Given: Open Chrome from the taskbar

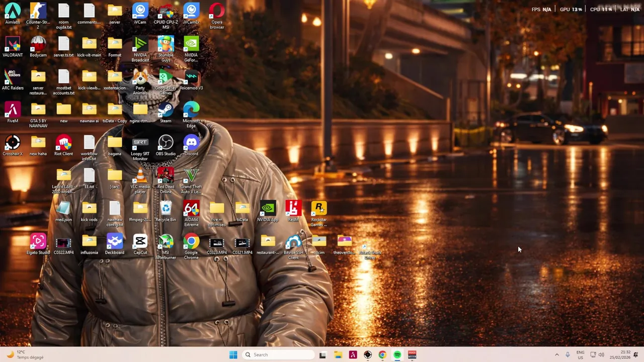Looking at the screenshot, I should click(382, 355).
